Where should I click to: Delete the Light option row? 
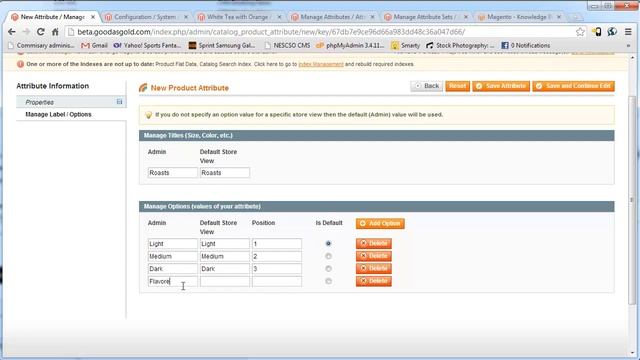coord(373,244)
